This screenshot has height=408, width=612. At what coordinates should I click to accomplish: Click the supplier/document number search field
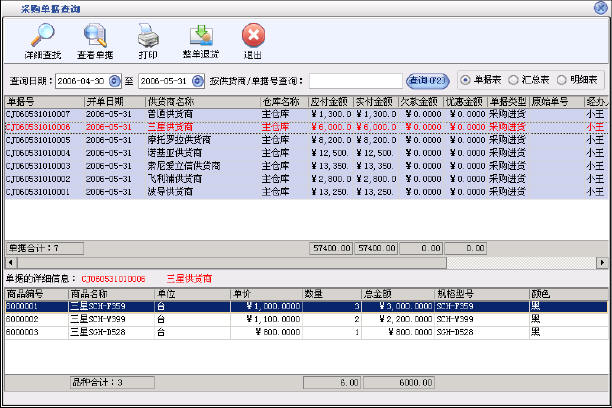(355, 80)
